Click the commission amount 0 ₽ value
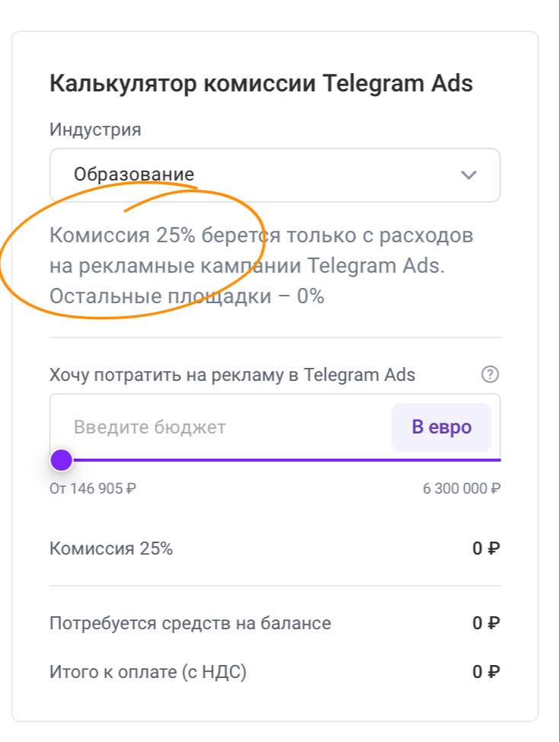Screen dimensions: 560x742 click(x=485, y=549)
